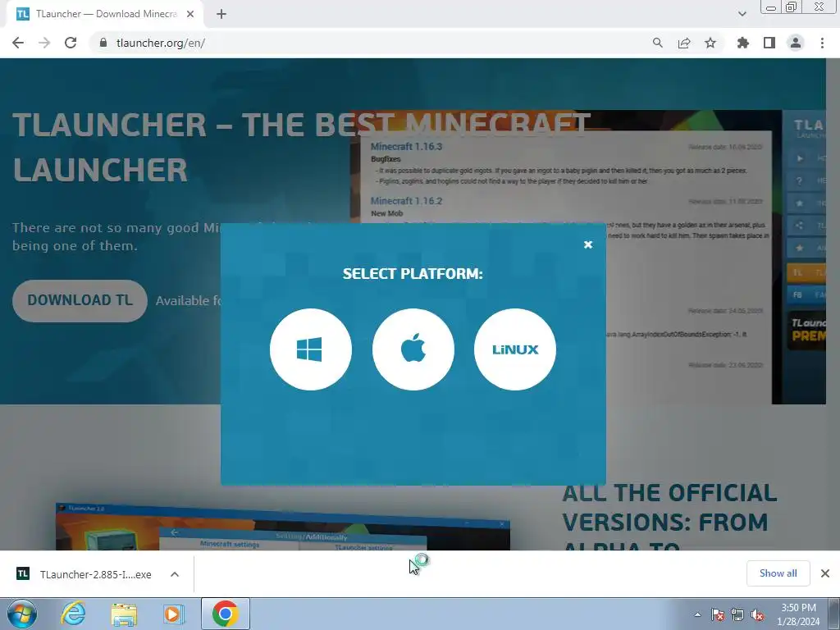
Task: Launch Internet Explorer from taskbar
Action: coord(73,614)
